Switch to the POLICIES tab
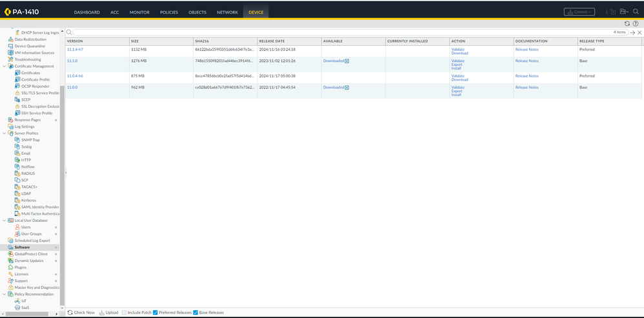 tap(169, 12)
